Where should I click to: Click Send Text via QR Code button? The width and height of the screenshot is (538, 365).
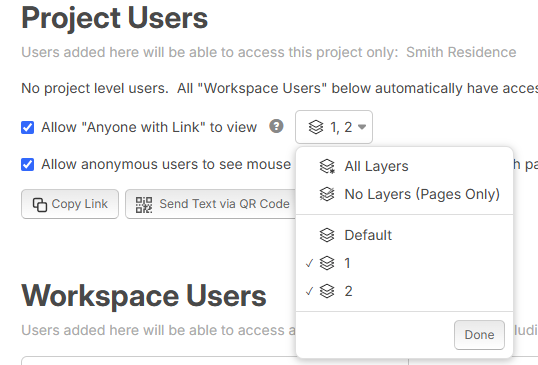coord(211,204)
